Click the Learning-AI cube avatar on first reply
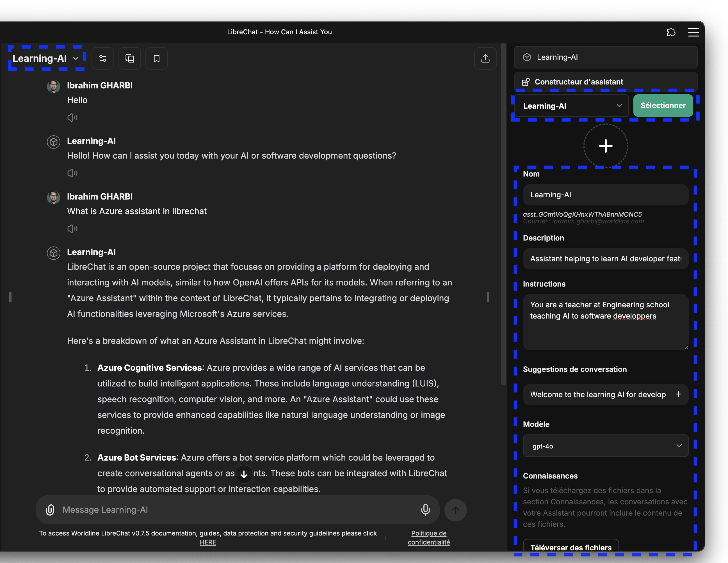This screenshot has width=728, height=563. pos(54,142)
